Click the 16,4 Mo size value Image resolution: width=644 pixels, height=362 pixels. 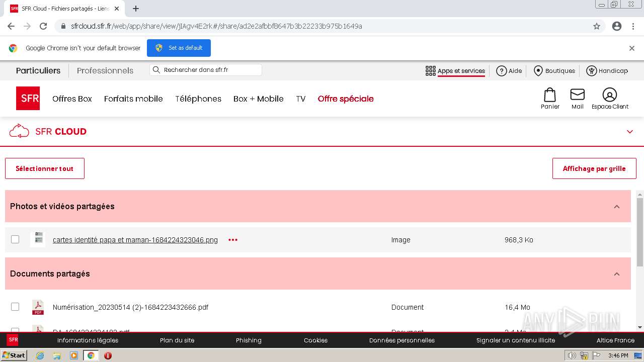pyautogui.click(x=517, y=307)
